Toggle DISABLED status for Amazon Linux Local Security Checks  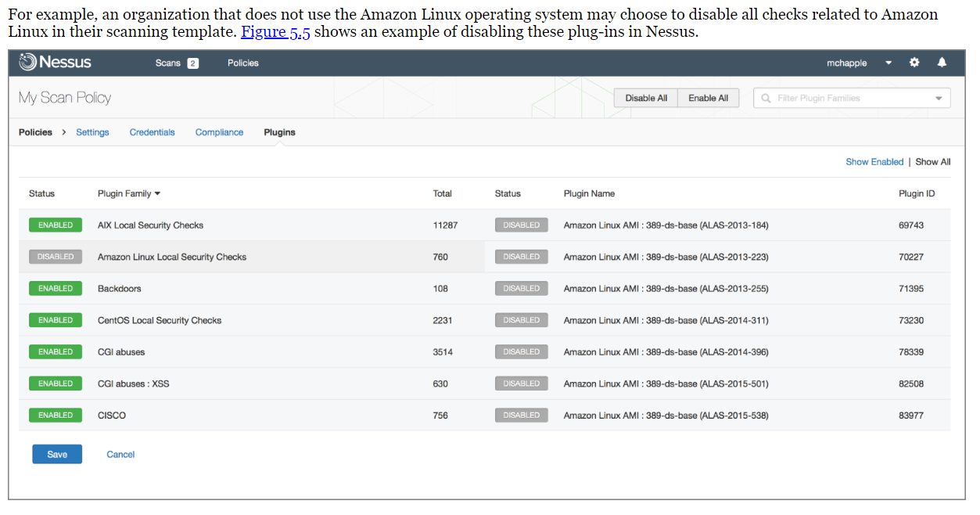point(56,257)
